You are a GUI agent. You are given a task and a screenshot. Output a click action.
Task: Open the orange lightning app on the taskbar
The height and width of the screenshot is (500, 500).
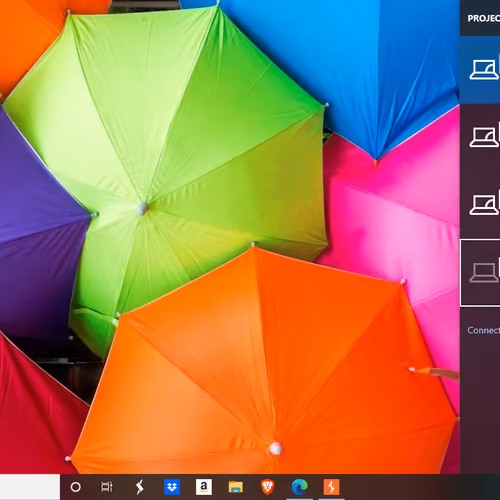[x=331, y=487]
